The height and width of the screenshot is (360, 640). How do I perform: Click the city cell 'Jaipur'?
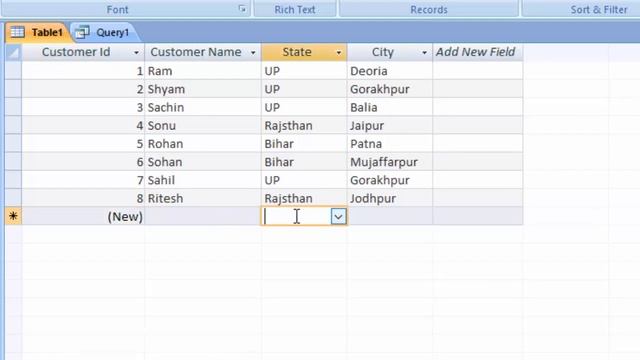(x=390, y=125)
